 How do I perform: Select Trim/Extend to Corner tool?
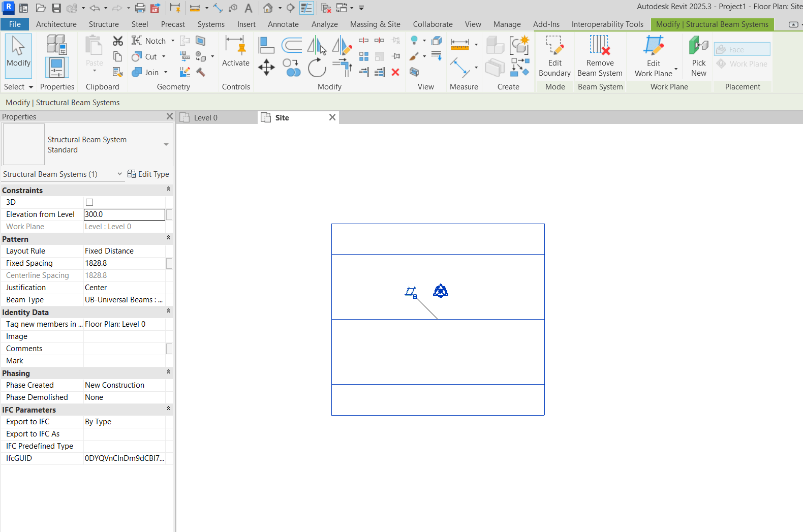tap(342, 67)
